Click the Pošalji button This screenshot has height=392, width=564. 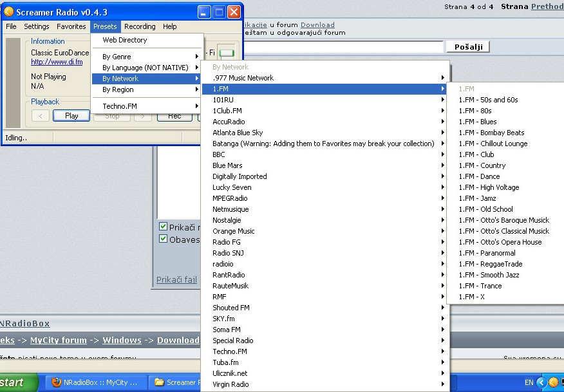(468, 47)
